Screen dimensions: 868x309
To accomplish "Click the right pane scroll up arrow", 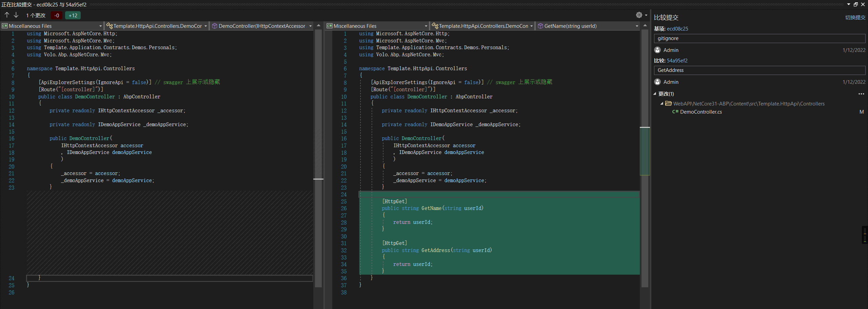I will coord(645,26).
